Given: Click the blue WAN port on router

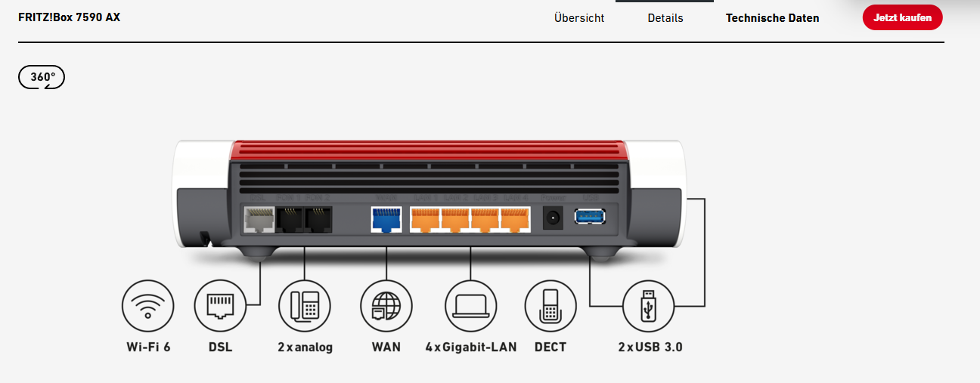Looking at the screenshot, I should coord(386,220).
